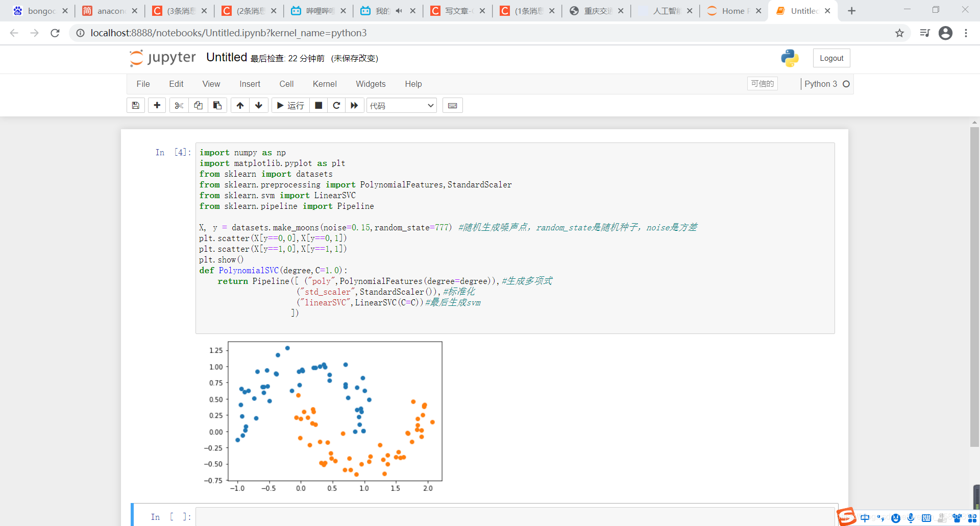The height and width of the screenshot is (526, 980).
Task: Reload the page with refresh icon
Action: [55, 33]
